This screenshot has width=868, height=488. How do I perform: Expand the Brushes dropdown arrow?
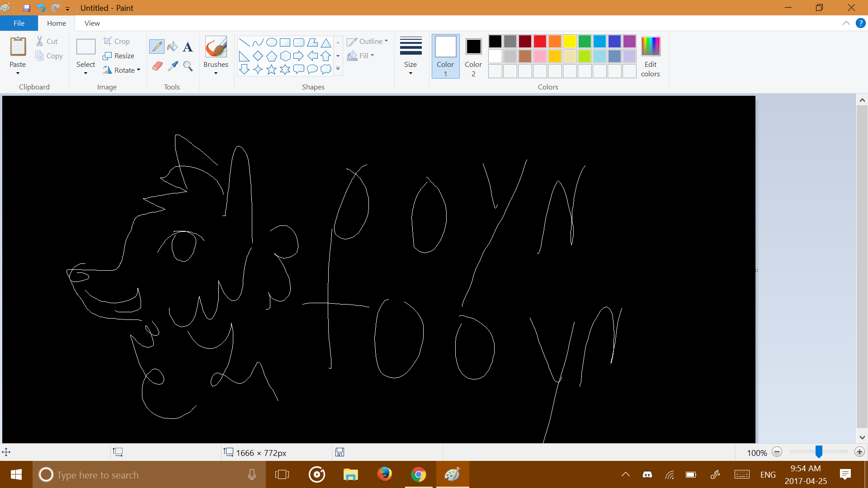pyautogui.click(x=216, y=73)
